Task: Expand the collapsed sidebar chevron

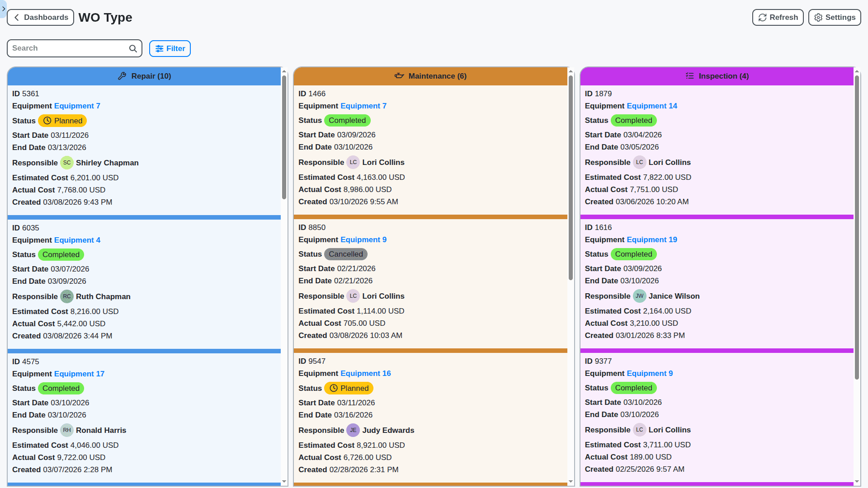Action: click(4, 9)
